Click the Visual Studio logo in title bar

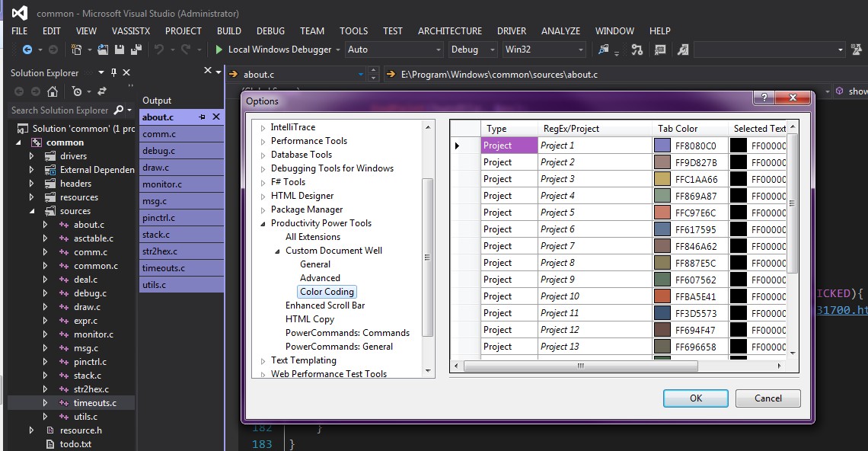pyautogui.click(x=19, y=13)
